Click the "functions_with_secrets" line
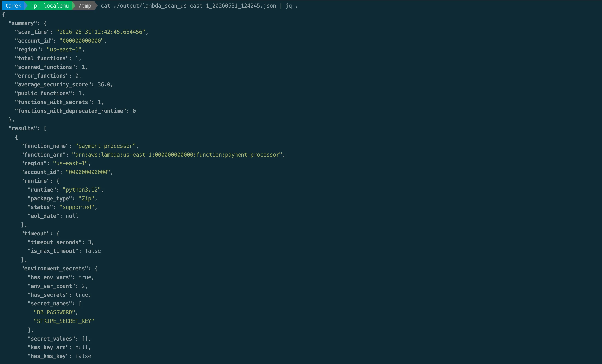 pos(59,102)
